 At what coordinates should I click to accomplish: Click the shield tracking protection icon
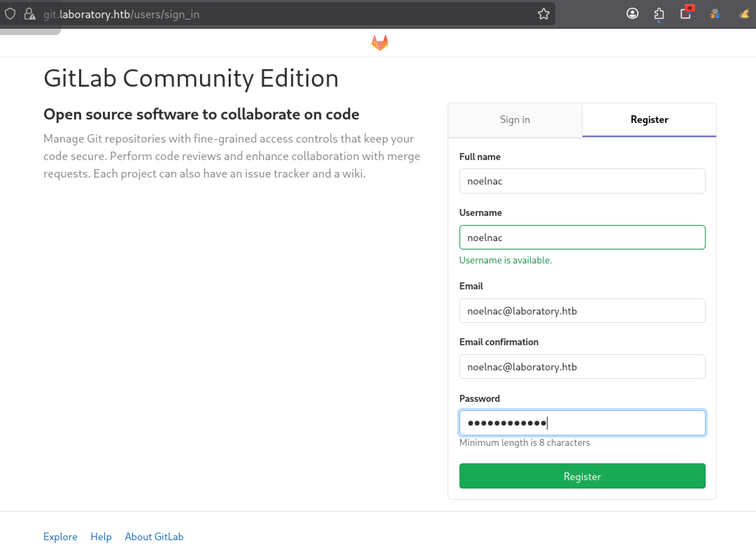pyautogui.click(x=10, y=14)
